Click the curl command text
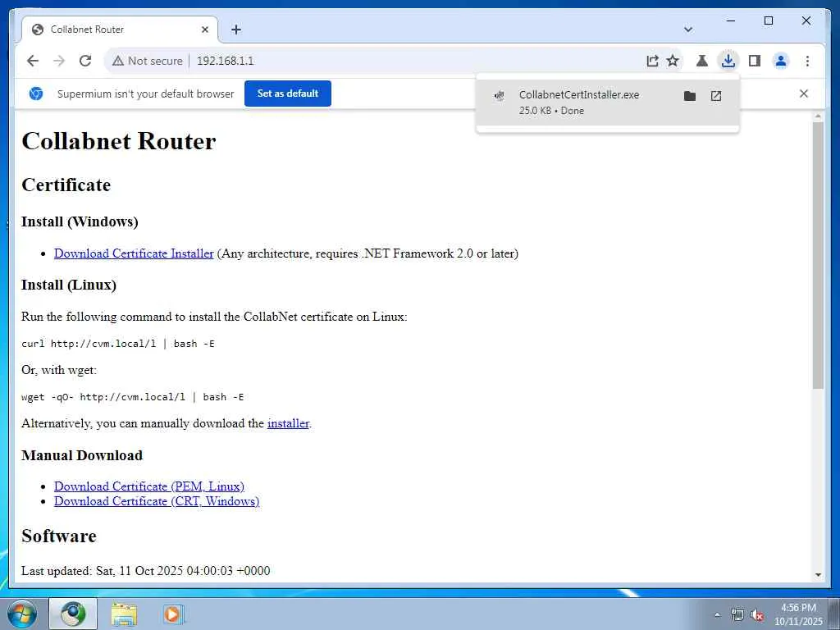 pyautogui.click(x=118, y=344)
